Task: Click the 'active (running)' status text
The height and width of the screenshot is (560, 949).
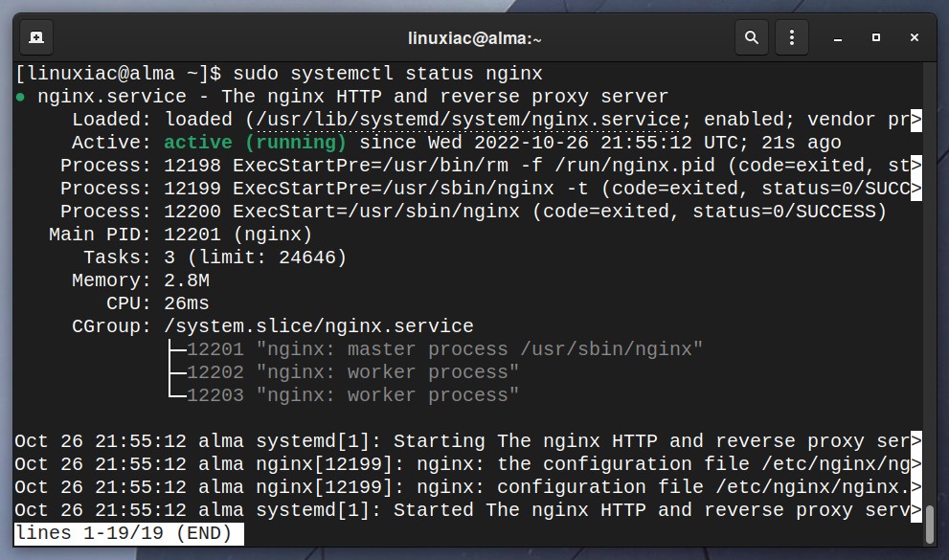Action: (255, 143)
